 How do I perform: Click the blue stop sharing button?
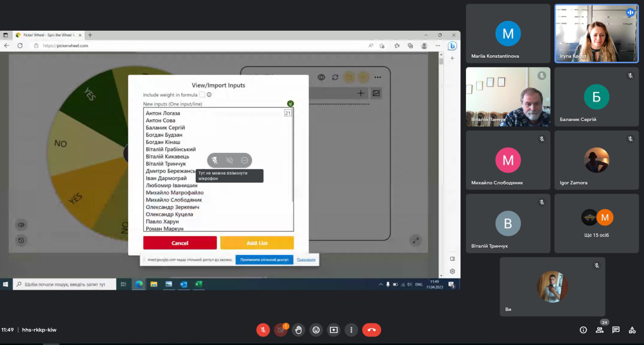pyautogui.click(x=264, y=260)
